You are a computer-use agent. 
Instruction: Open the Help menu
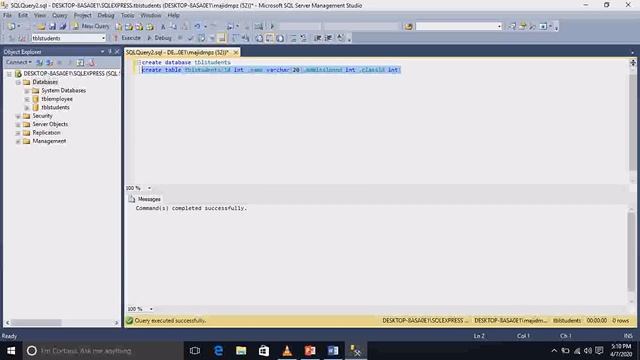pos(173,15)
